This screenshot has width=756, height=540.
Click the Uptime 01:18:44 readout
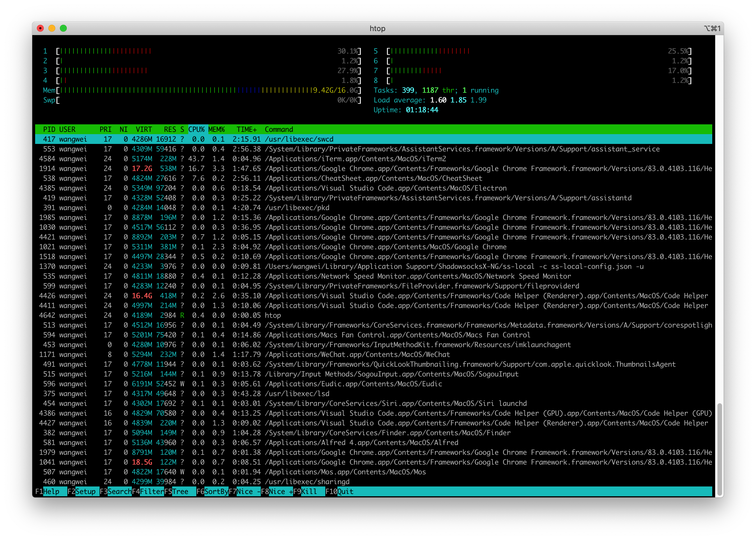tap(406, 110)
